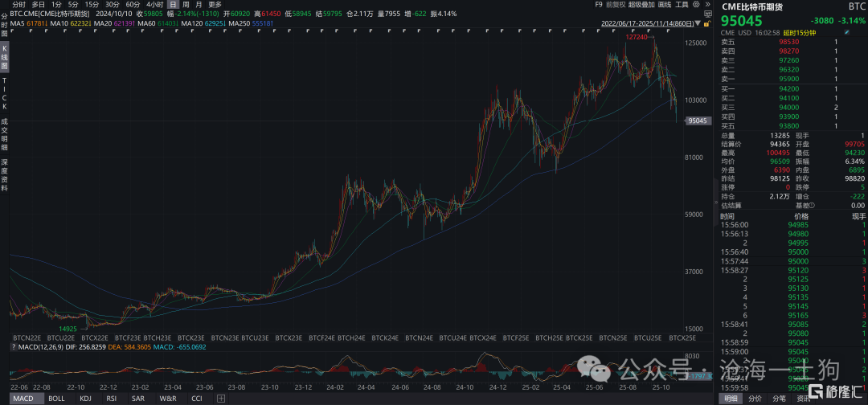Toggle 前复权 price adjustment

coord(617,5)
